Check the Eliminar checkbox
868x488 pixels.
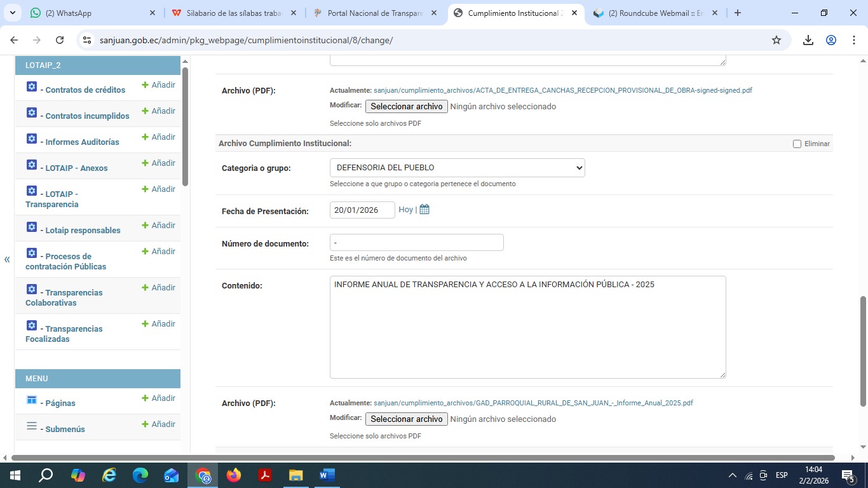click(x=797, y=144)
